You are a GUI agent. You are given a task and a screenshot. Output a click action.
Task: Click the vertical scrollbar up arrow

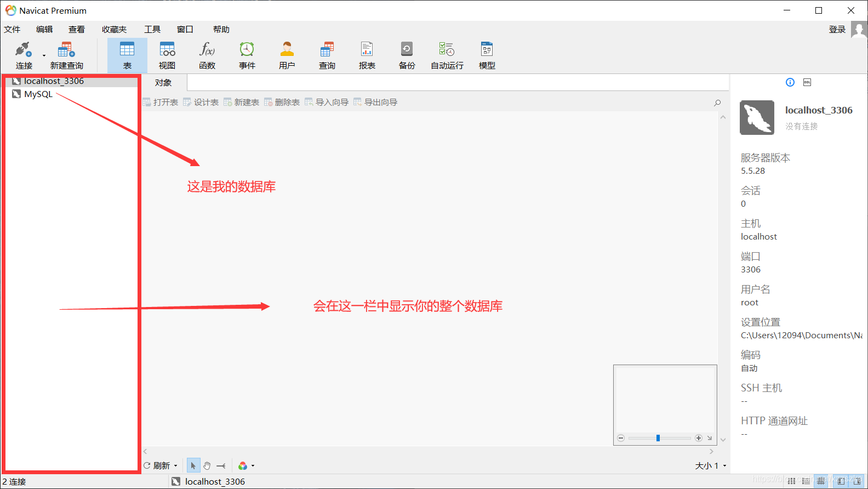(x=723, y=117)
